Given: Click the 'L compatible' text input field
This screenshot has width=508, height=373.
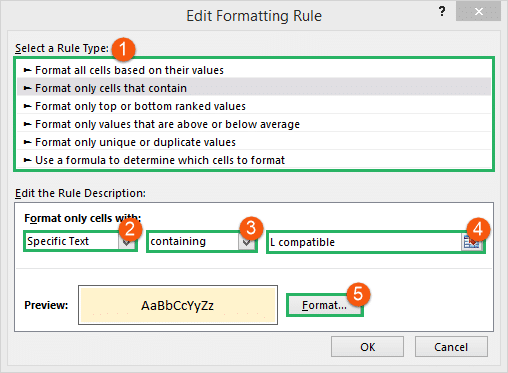Looking at the screenshot, I should coord(365,242).
